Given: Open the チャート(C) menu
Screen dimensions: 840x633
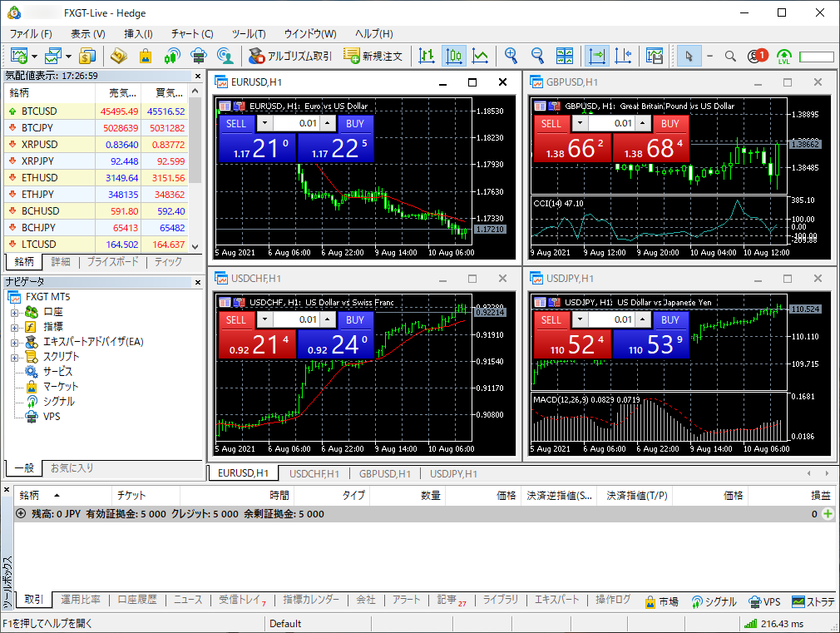Looking at the screenshot, I should [x=192, y=34].
